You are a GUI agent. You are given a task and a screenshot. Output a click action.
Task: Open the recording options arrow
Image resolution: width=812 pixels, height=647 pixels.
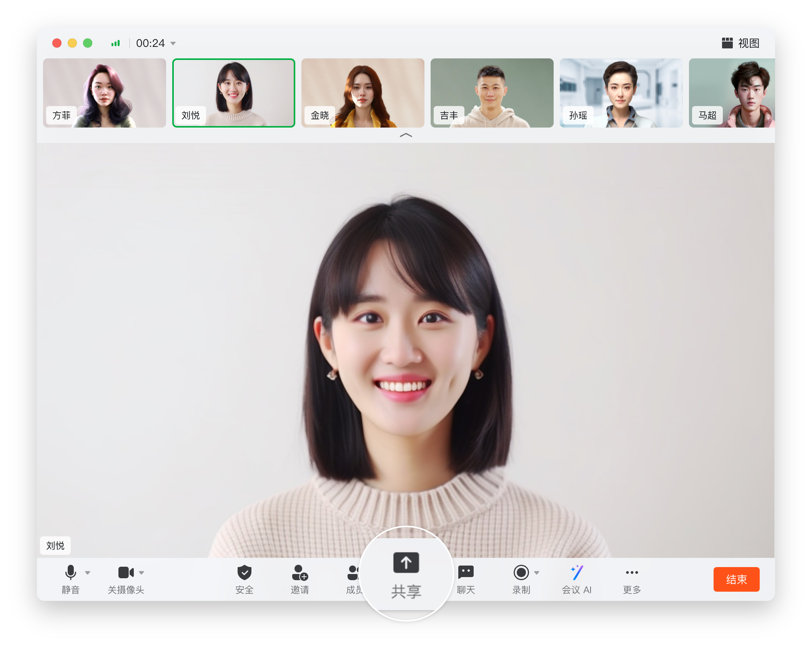(x=537, y=572)
